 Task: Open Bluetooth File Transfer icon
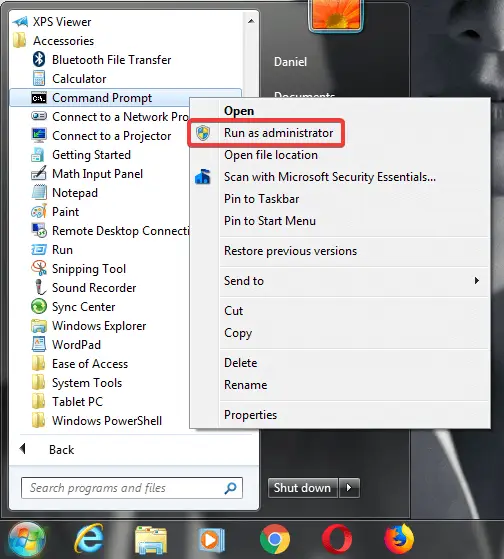tap(39, 60)
